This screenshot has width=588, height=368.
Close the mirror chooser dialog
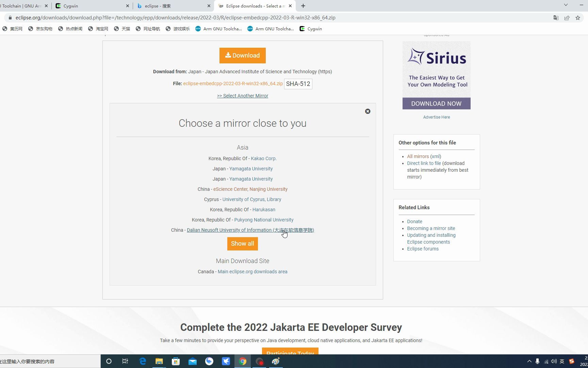coord(367,111)
